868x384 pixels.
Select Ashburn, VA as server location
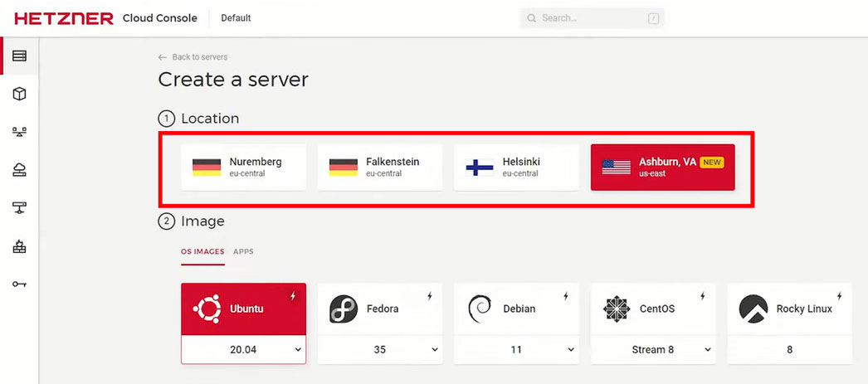[663, 167]
